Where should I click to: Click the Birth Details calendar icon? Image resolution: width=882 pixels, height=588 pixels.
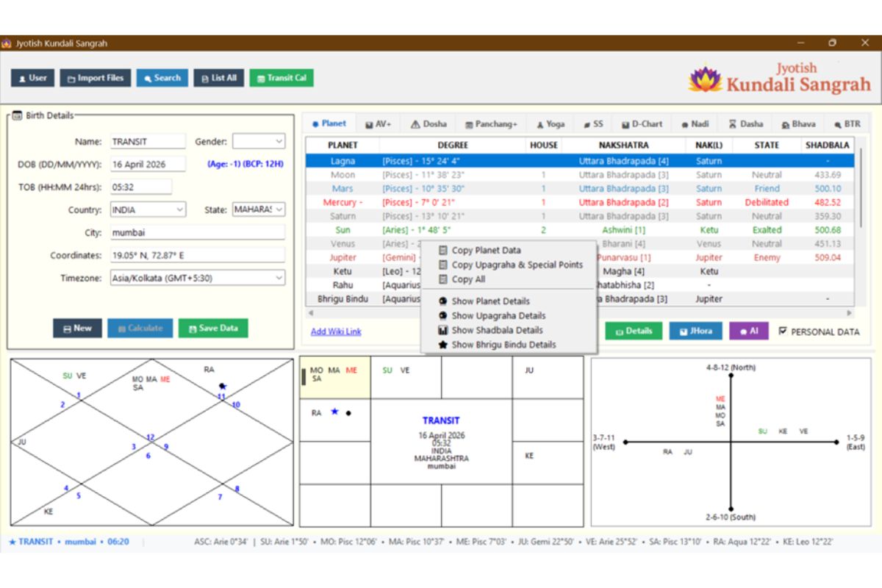[x=17, y=115]
